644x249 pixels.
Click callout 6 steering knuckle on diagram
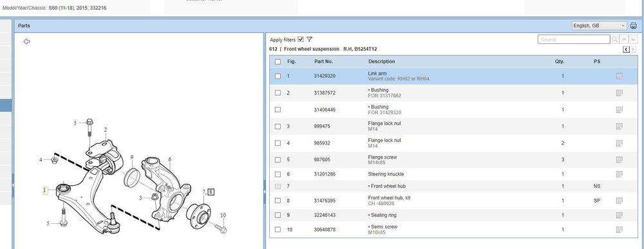click(x=169, y=159)
